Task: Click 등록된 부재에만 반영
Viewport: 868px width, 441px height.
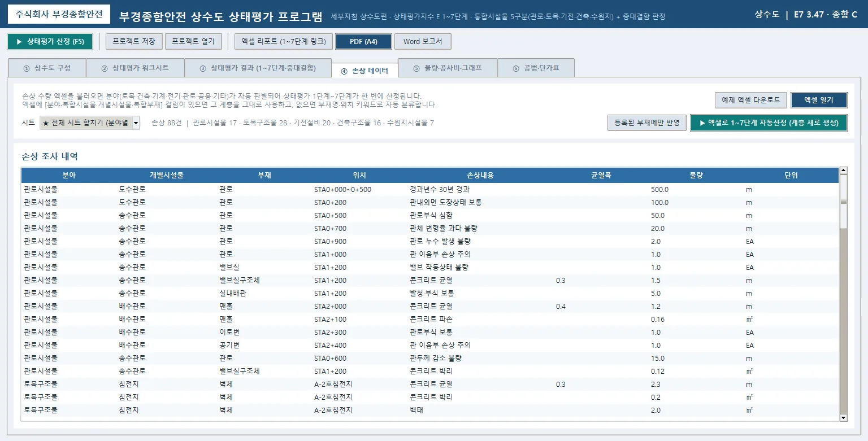Action: point(647,123)
